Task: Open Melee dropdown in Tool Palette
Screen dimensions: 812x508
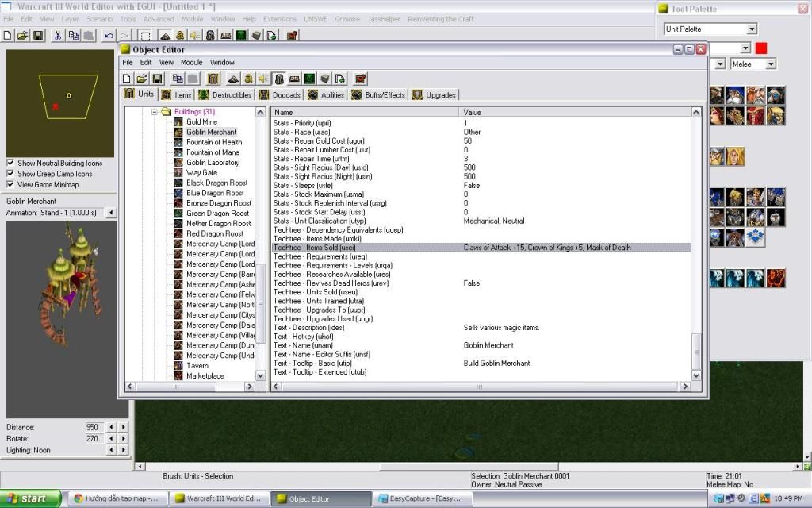Action: [x=771, y=63]
